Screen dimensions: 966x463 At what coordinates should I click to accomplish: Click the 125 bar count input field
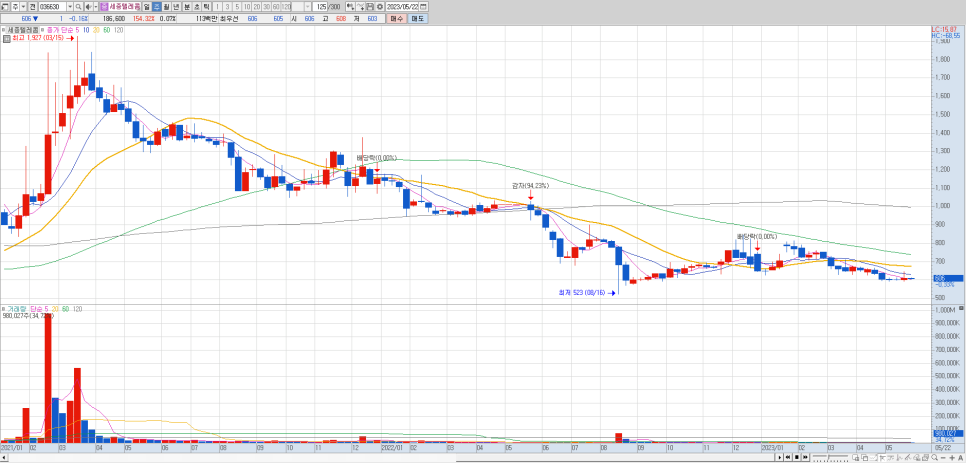[x=320, y=6]
